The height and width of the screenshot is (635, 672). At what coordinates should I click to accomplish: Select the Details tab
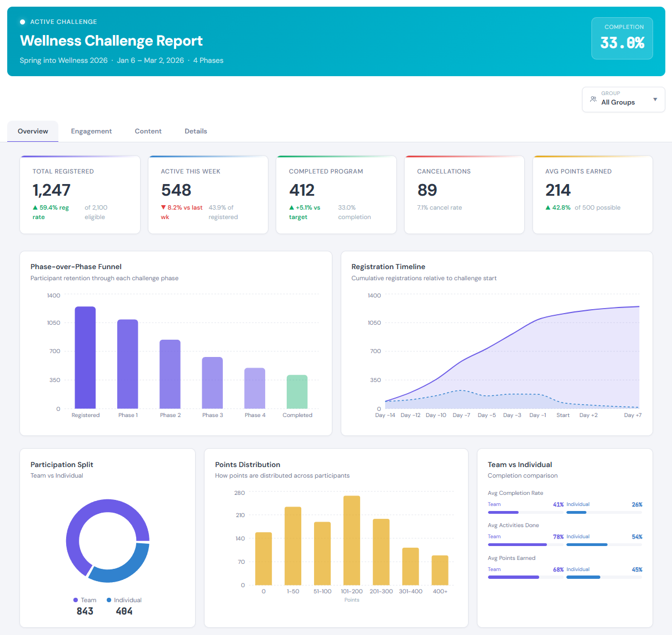click(196, 131)
